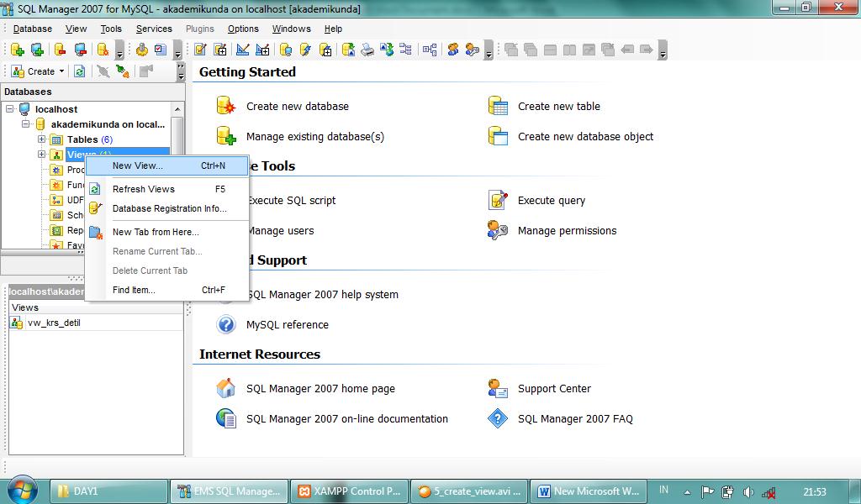Image resolution: width=861 pixels, height=504 pixels.
Task: Open the Grant Manager toolbar icon
Action: pyautogui.click(x=472, y=50)
